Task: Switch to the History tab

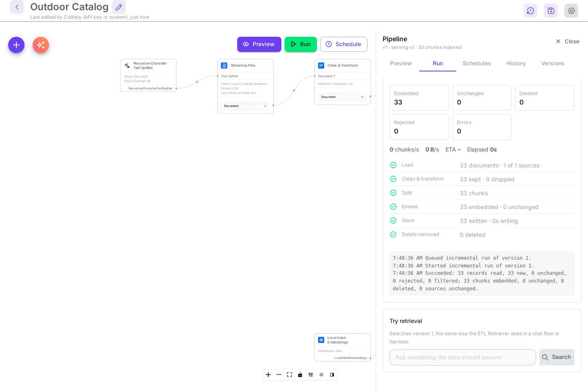Action: (516, 63)
